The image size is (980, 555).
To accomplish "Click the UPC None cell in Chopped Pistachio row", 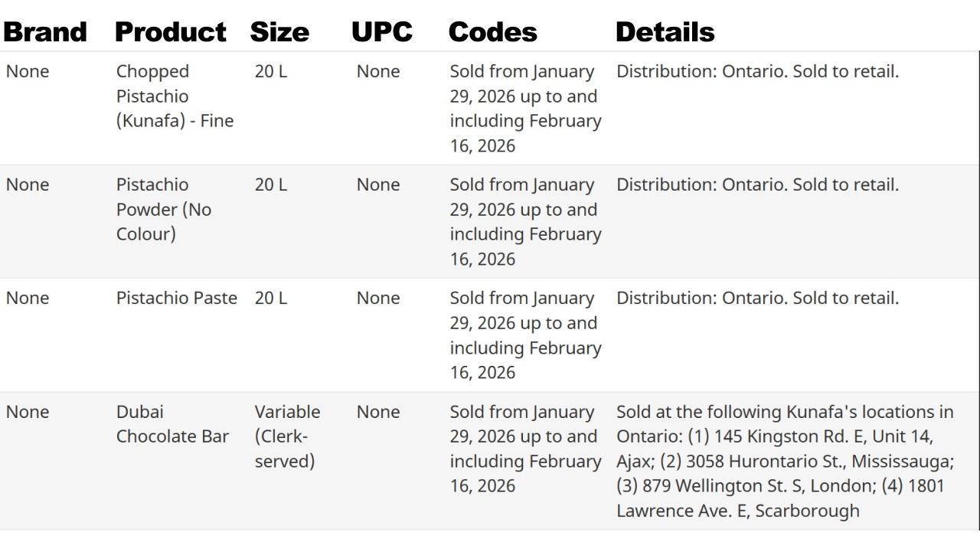I will [378, 71].
